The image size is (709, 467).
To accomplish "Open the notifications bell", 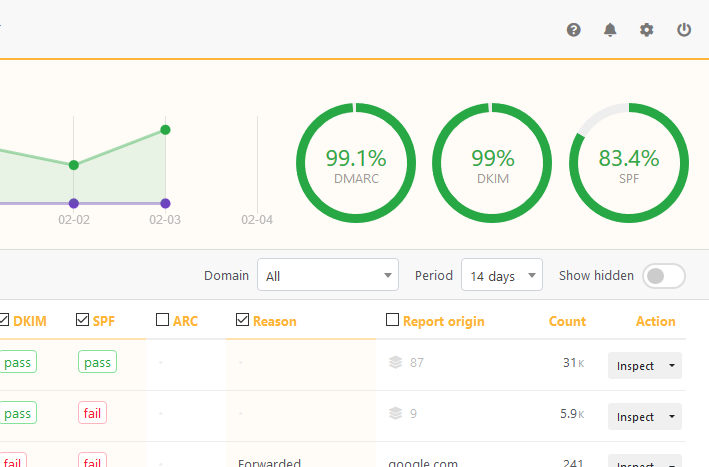I will (x=610, y=30).
